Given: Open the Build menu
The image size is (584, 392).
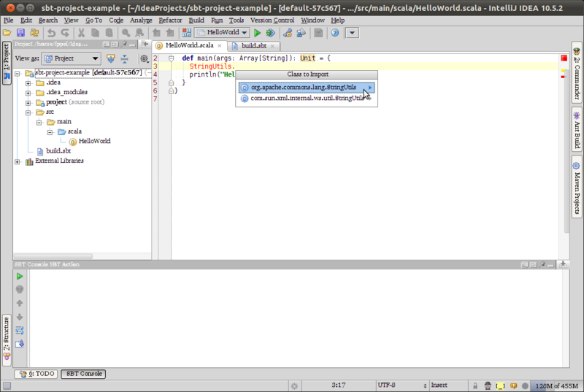Looking at the screenshot, I should tap(196, 20).
